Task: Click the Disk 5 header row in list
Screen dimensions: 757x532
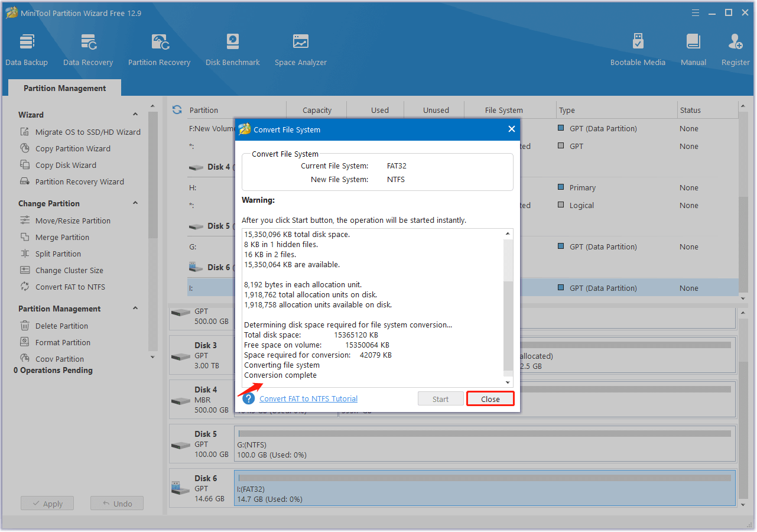Action: click(x=463, y=226)
